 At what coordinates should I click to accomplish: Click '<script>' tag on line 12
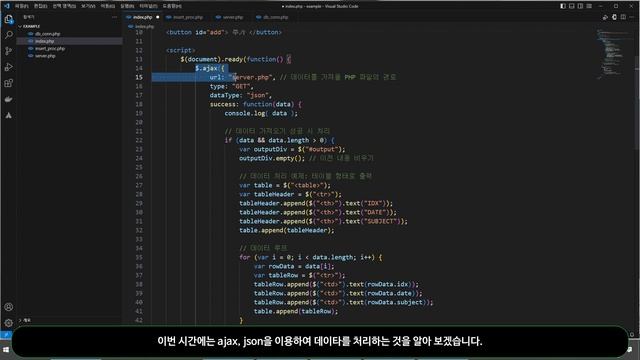click(180, 50)
